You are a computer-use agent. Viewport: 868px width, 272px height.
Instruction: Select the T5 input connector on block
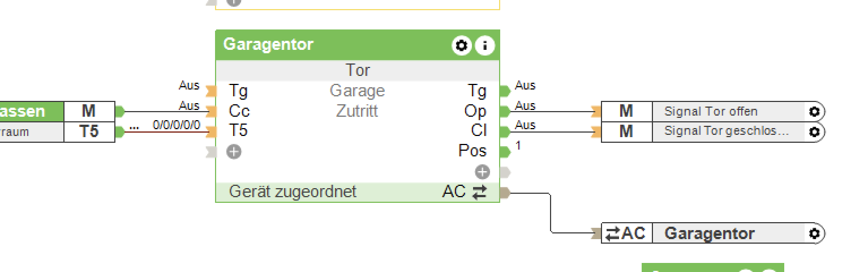click(212, 131)
